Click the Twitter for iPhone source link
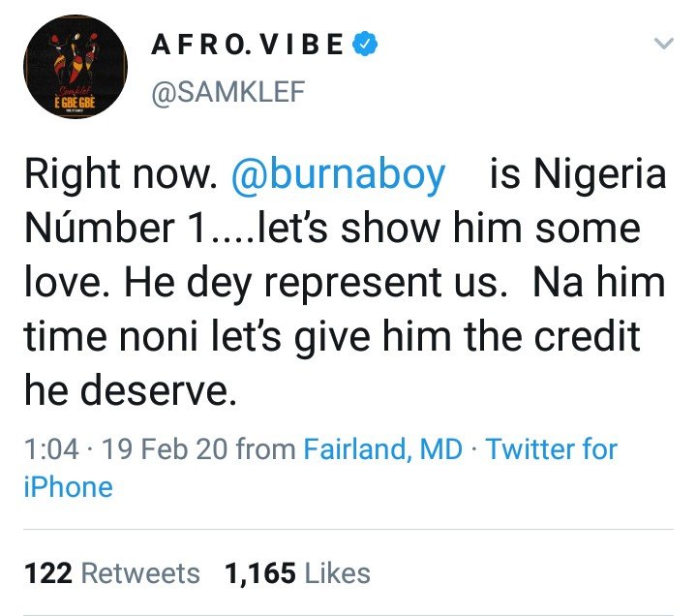The width and height of the screenshot is (697, 616). (x=552, y=449)
